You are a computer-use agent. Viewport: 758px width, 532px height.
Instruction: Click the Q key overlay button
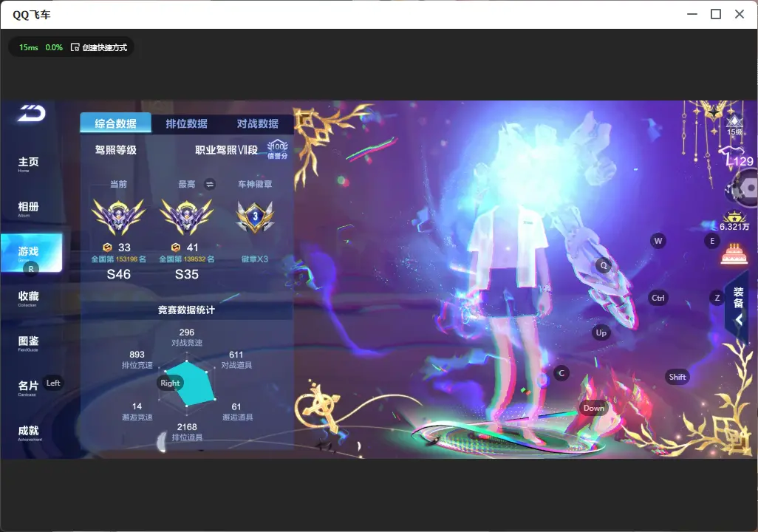tap(604, 265)
